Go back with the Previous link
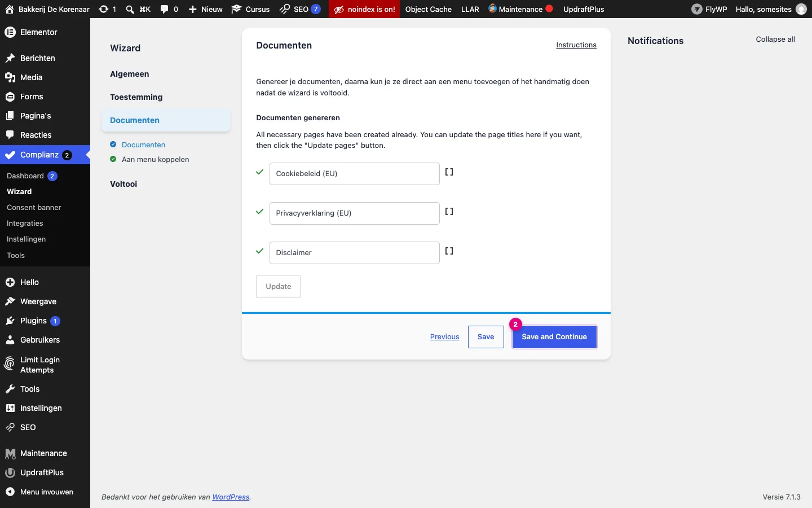 point(445,337)
